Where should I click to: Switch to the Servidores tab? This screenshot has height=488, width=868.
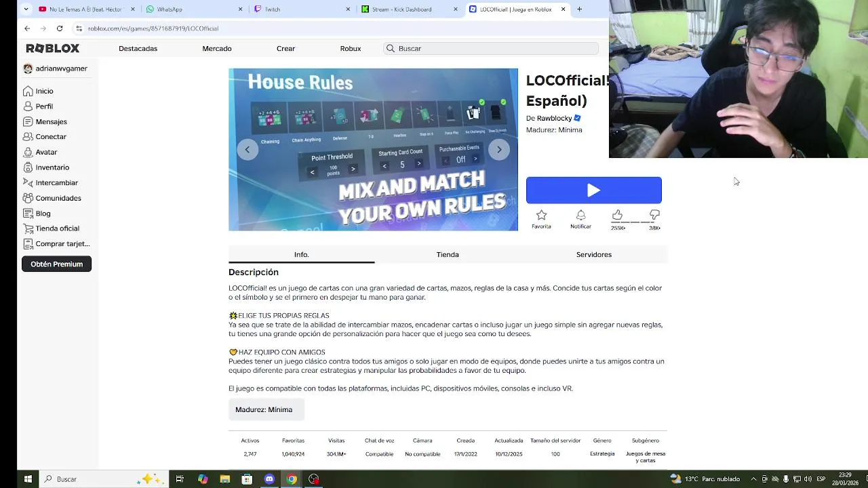coord(594,255)
